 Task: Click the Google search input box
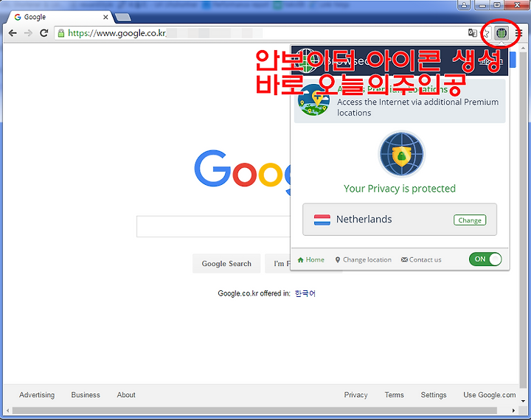213,226
